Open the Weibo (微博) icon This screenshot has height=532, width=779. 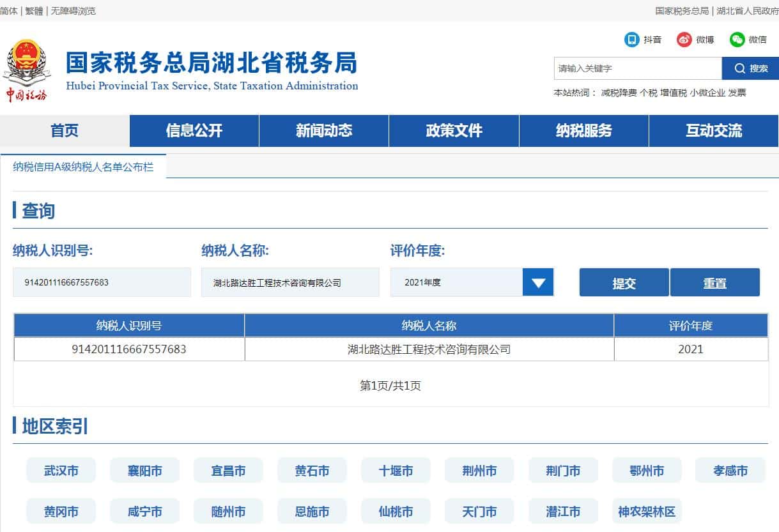(684, 40)
